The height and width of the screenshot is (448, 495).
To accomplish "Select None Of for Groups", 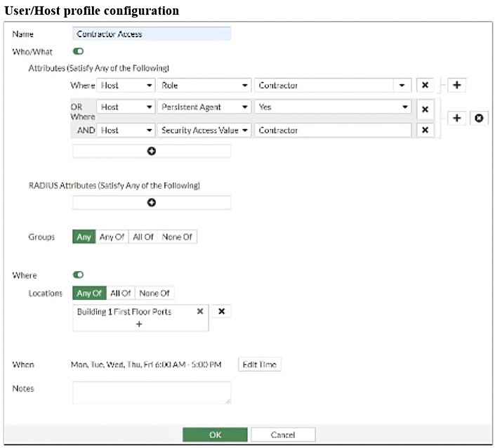I will 177,237.
